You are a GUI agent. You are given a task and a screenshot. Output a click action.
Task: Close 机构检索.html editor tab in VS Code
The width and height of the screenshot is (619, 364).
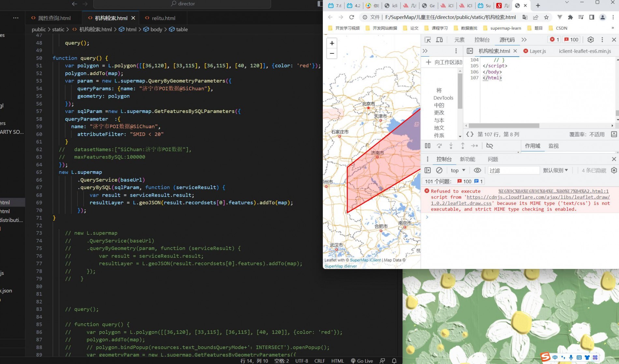click(133, 18)
